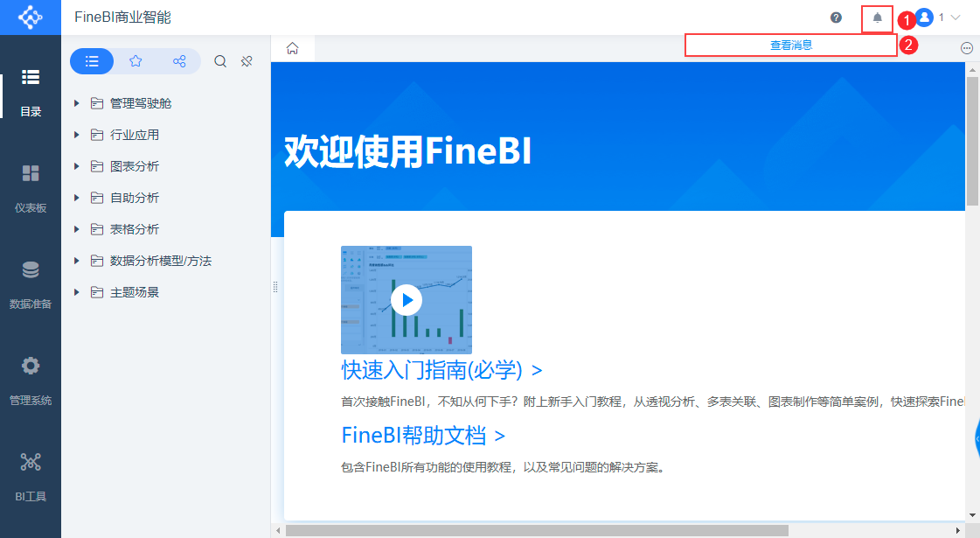Viewport: 980px width, 538px height.
Task: Select the directory list view toggle
Action: coord(92,61)
